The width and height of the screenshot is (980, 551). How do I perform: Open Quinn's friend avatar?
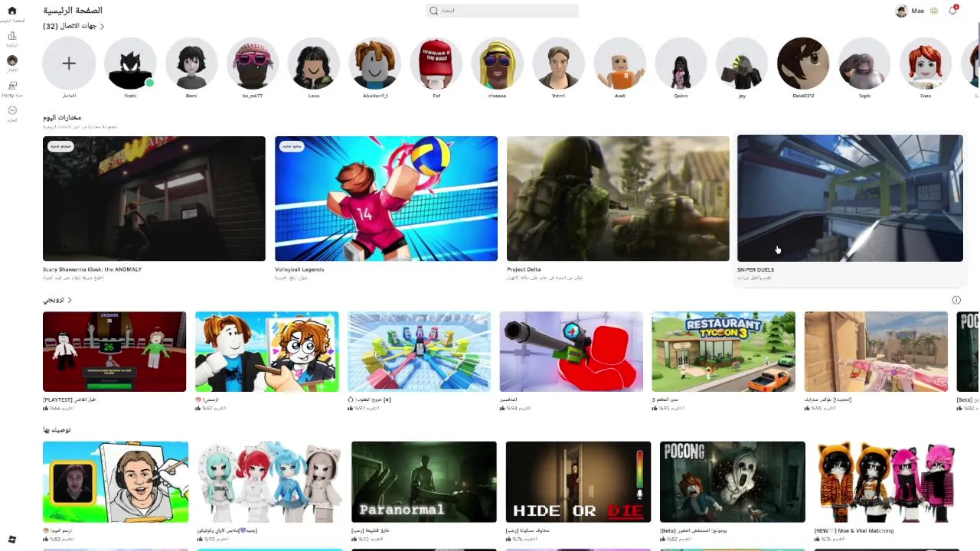(681, 64)
